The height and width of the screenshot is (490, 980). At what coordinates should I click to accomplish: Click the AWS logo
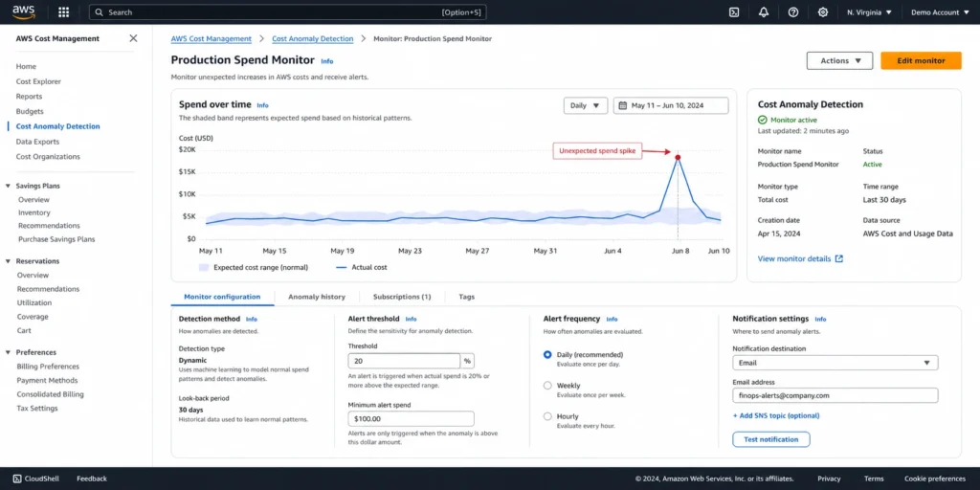(24, 11)
